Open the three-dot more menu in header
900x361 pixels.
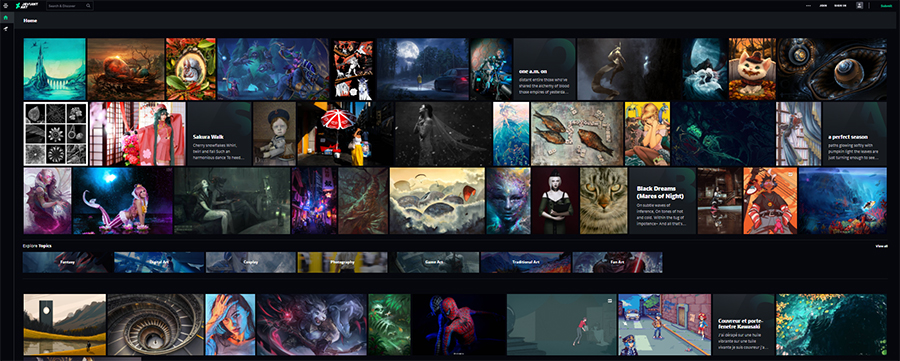[808, 6]
